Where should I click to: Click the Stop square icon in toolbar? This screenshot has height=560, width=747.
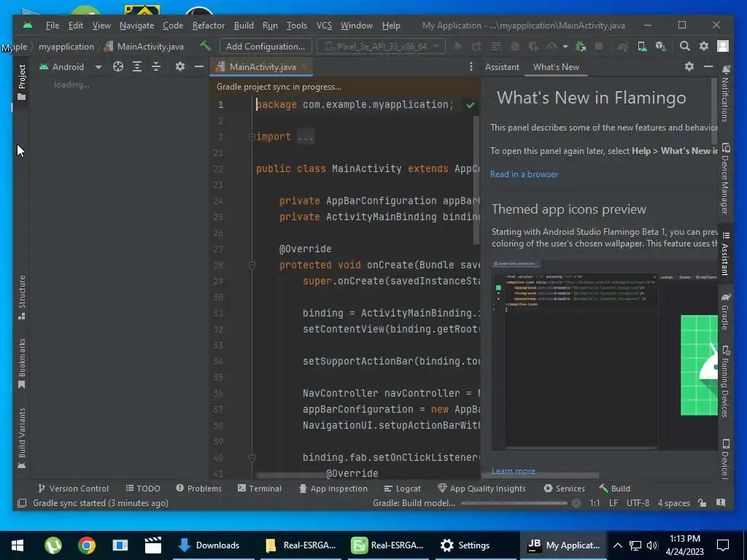599,46
